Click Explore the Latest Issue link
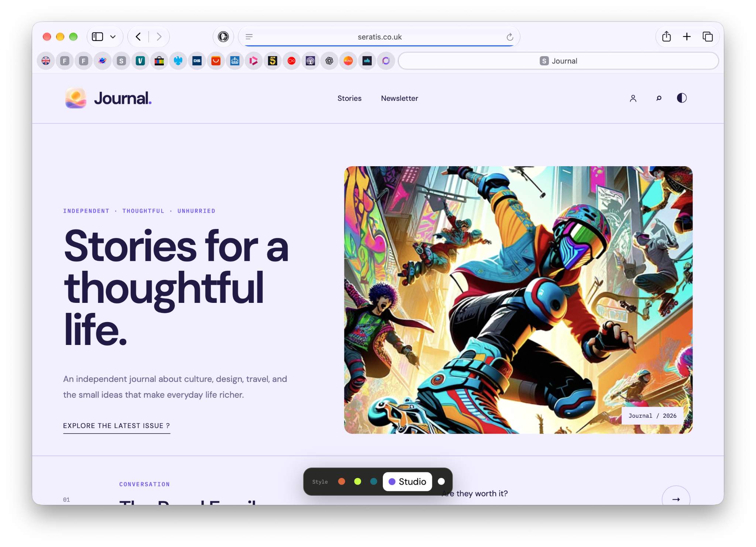 (x=116, y=426)
